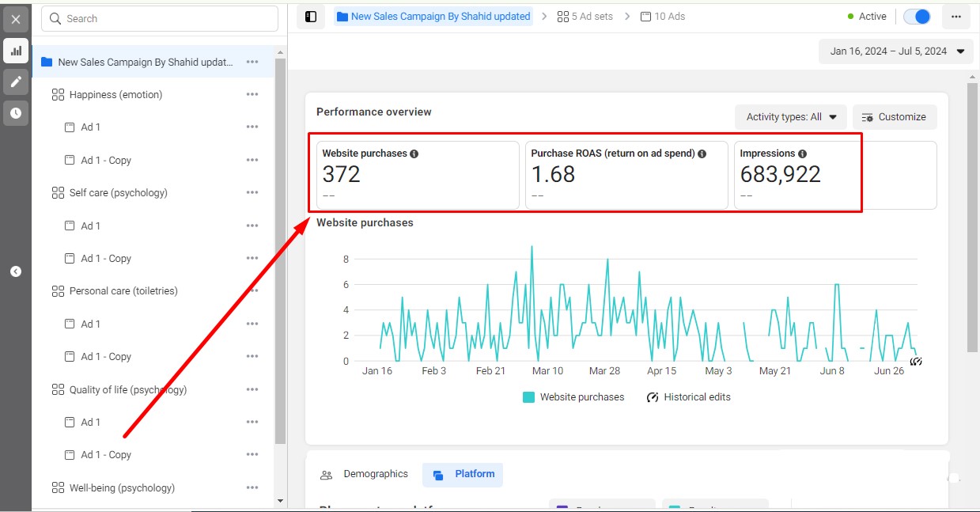Open more options for Happiness (emotion) ad set
Viewport: 980px width, 512px height.
(x=252, y=94)
